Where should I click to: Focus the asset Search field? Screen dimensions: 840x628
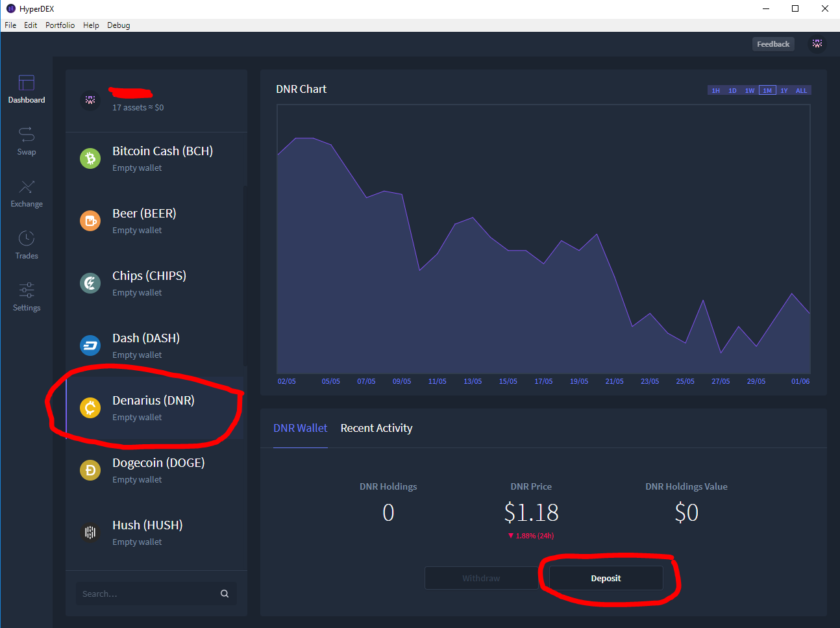(x=156, y=594)
